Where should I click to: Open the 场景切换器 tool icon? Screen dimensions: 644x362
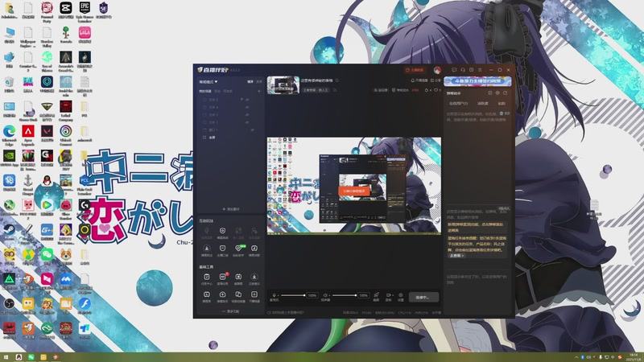point(238,295)
